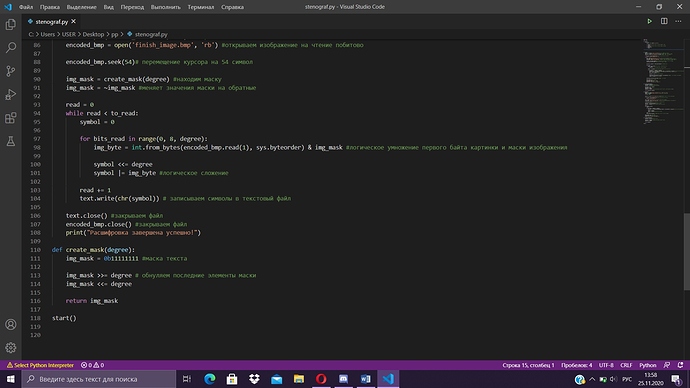Screen dimensions: 690x388
Task: Open the Testing flask view
Action: (11, 141)
